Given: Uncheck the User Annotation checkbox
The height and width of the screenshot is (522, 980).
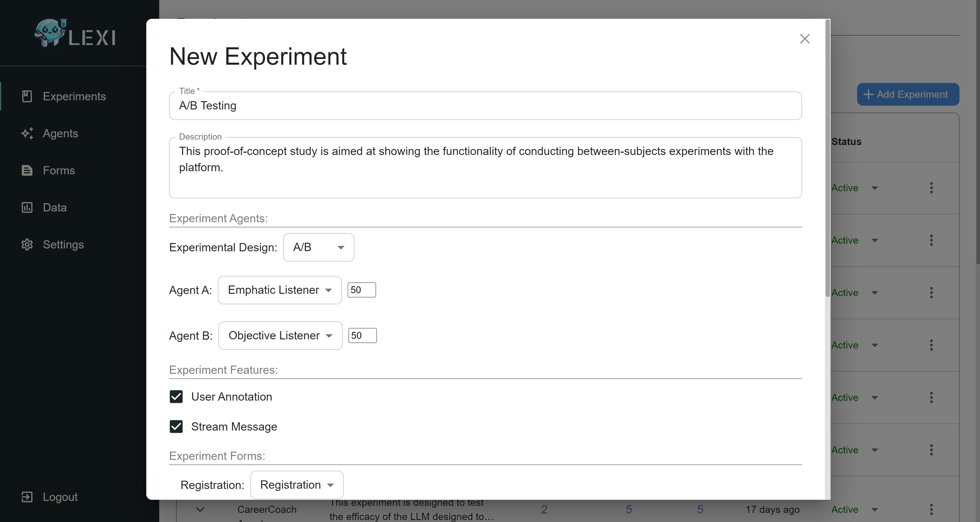Looking at the screenshot, I should pos(176,397).
